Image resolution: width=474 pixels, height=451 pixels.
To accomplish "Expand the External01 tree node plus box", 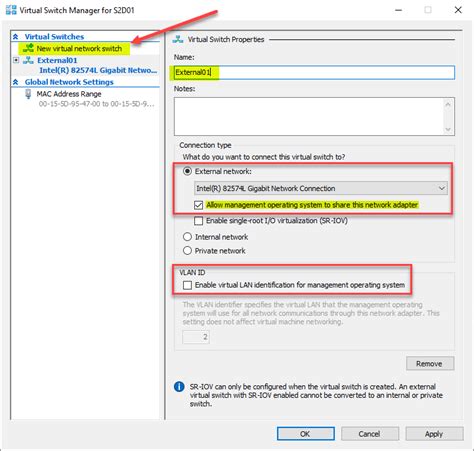I will pos(16,60).
